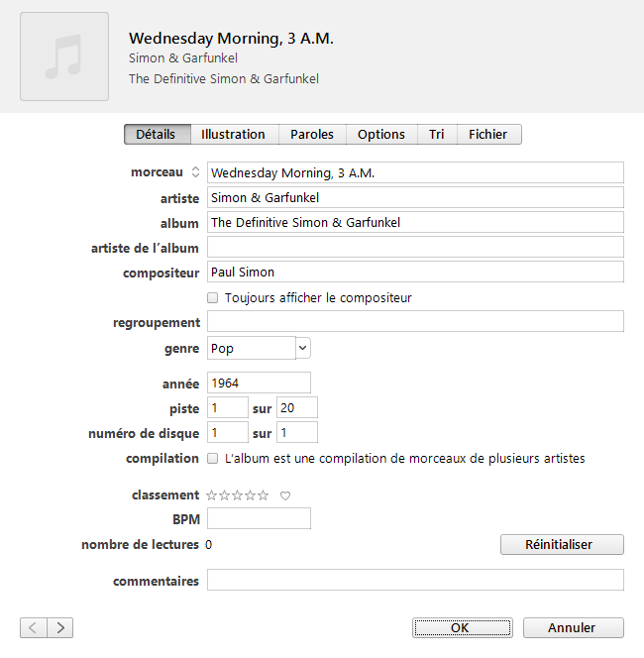This screenshot has width=644, height=658.
Task: Click the nombre de lectures value 0
Action: click(208, 545)
